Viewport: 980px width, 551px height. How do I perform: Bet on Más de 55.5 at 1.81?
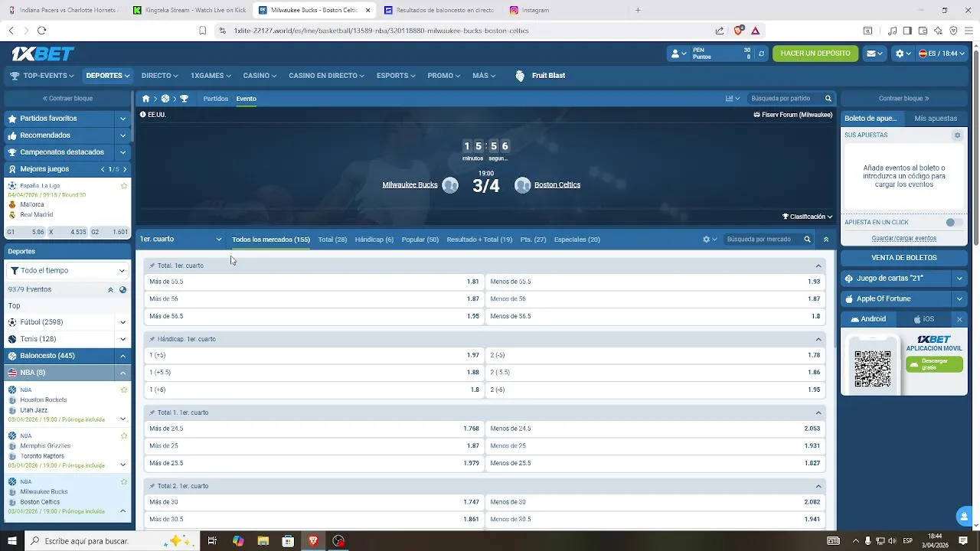315,282
